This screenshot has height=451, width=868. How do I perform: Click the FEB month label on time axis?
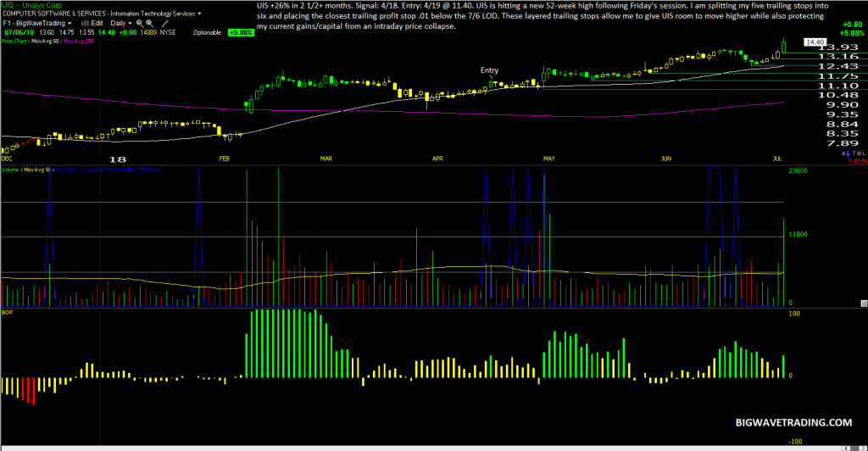[x=224, y=159]
